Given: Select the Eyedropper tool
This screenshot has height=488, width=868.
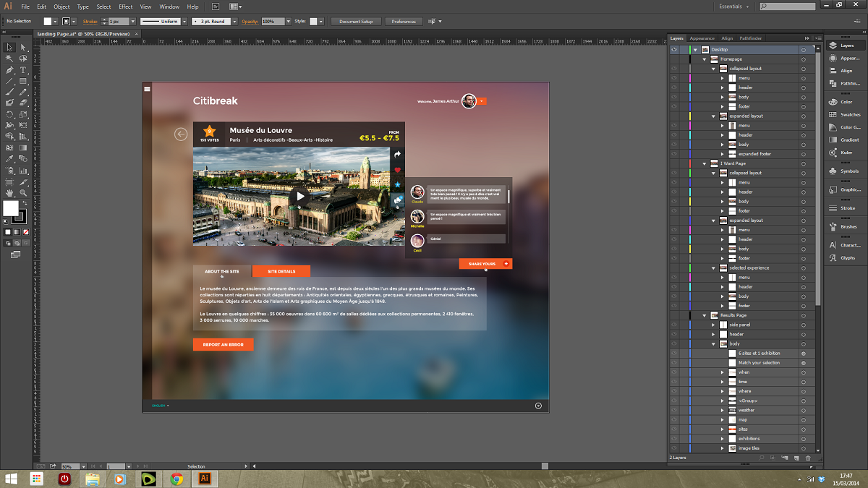Looking at the screenshot, I should 10,158.
